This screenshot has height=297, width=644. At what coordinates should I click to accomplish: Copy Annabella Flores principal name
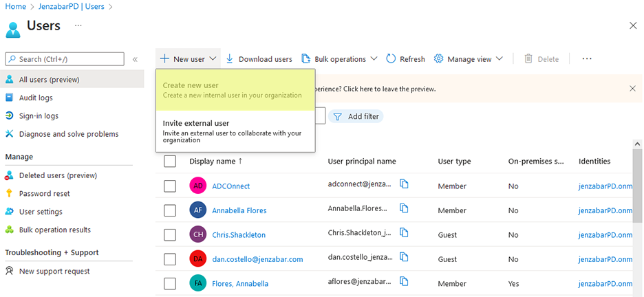[x=405, y=209]
